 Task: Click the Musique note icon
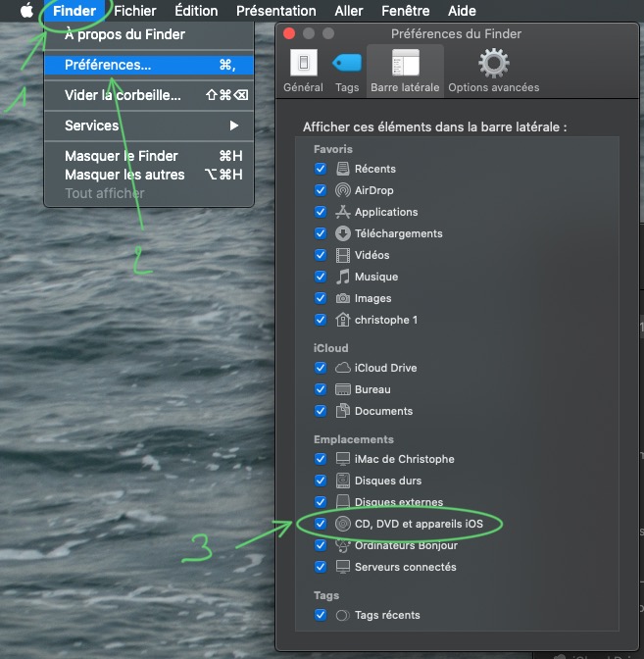(343, 277)
